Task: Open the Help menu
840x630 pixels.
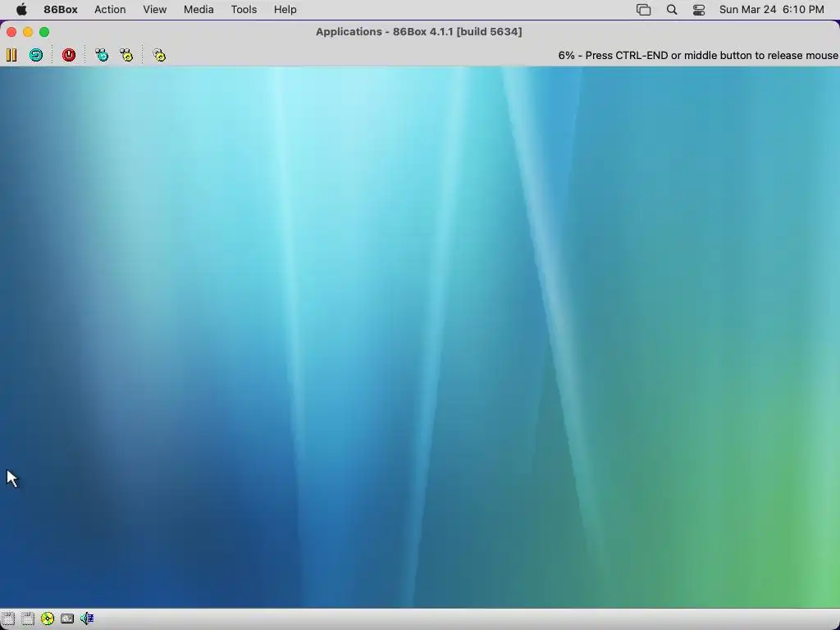Action: tap(285, 10)
